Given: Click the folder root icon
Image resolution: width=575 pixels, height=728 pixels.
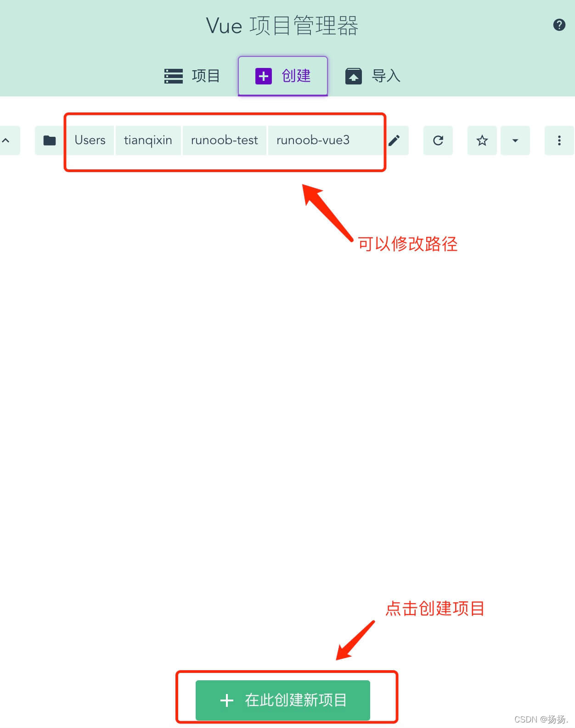Looking at the screenshot, I should [x=50, y=140].
